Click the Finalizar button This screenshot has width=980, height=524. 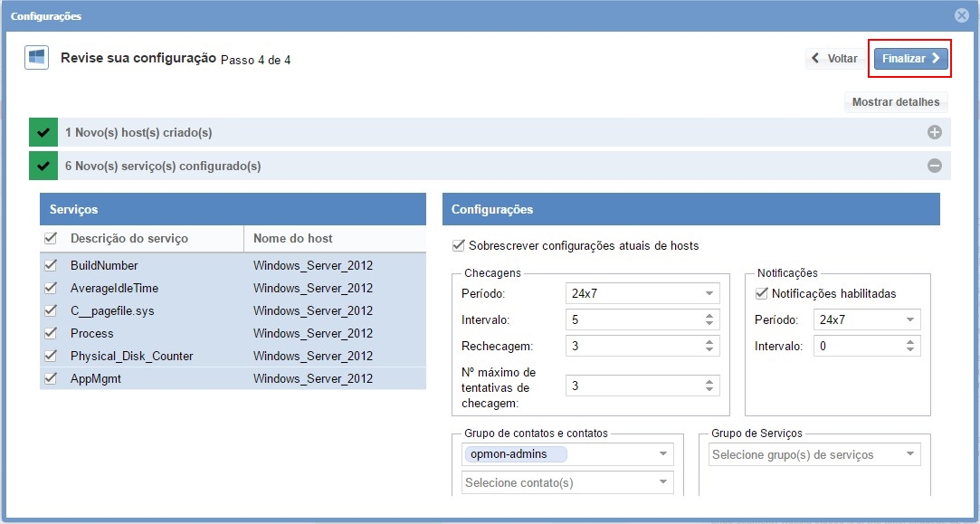[910, 59]
